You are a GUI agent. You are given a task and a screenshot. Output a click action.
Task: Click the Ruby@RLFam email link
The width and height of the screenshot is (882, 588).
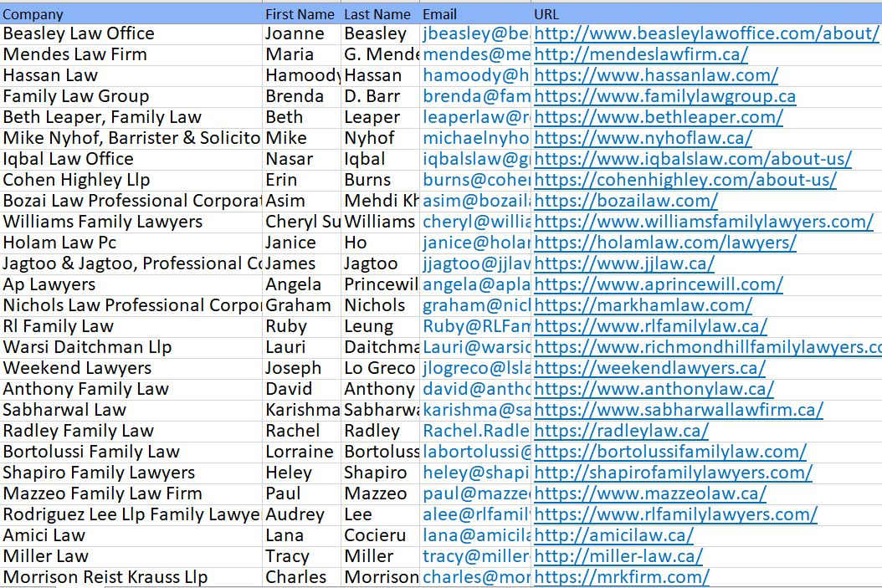click(476, 326)
